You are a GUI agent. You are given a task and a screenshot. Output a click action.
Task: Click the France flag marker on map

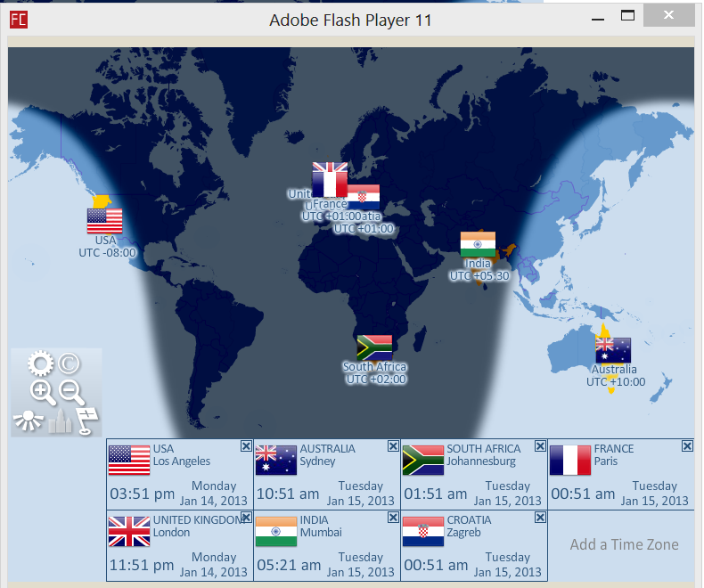tap(328, 184)
